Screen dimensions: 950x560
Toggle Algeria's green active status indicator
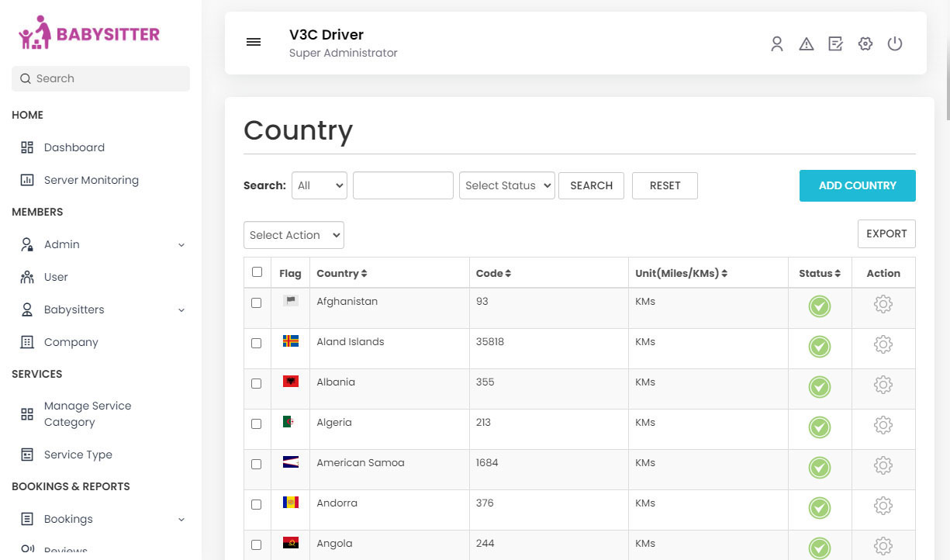pyautogui.click(x=819, y=427)
